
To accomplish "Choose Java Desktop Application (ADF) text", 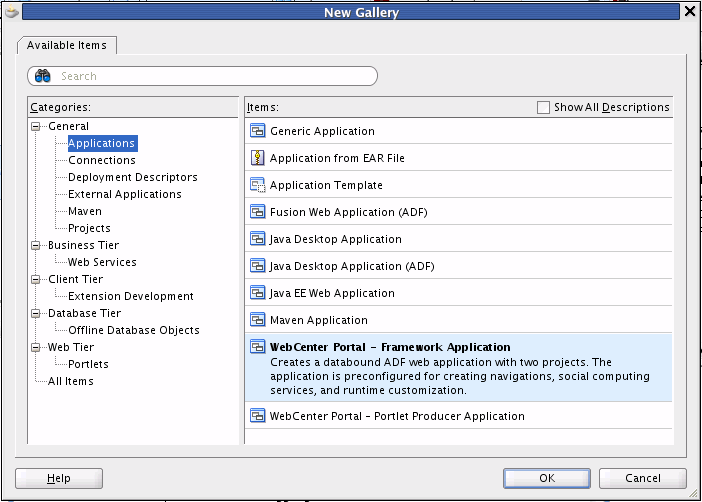I will click(352, 266).
